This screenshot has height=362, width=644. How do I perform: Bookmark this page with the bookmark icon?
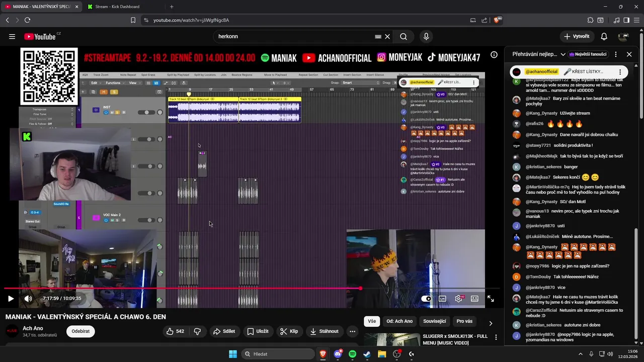point(133,20)
